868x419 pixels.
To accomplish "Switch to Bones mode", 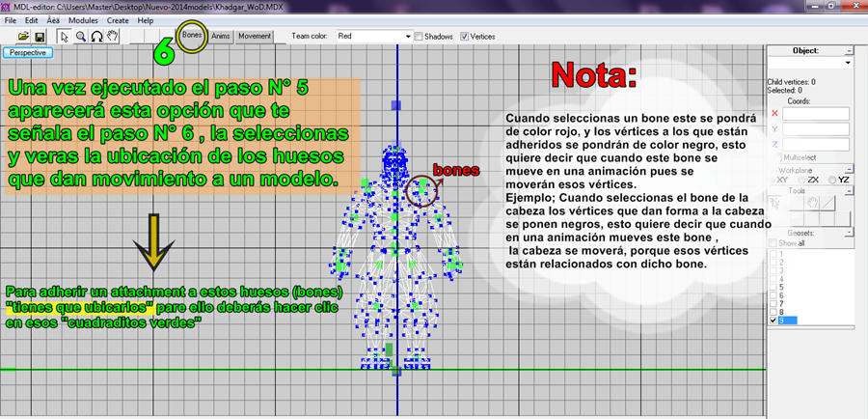I will tap(192, 36).
